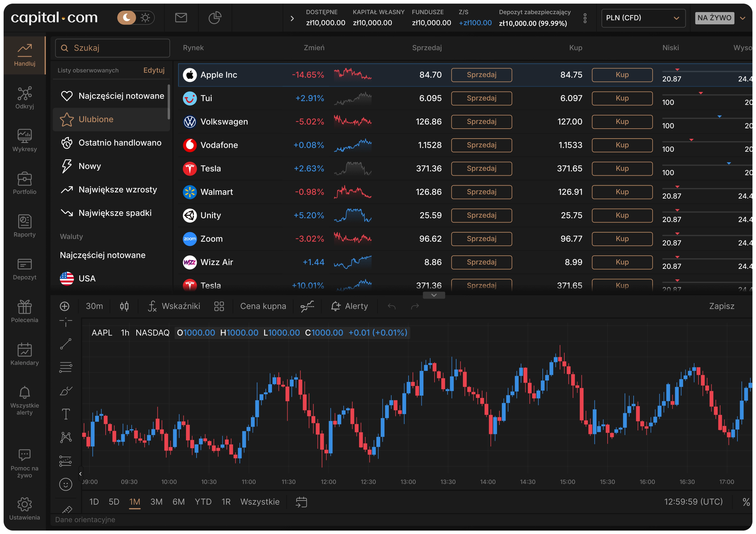Viewport: 756px width, 534px height.
Task: Collapse the drawing toolbar left arrow
Action: 80,474
